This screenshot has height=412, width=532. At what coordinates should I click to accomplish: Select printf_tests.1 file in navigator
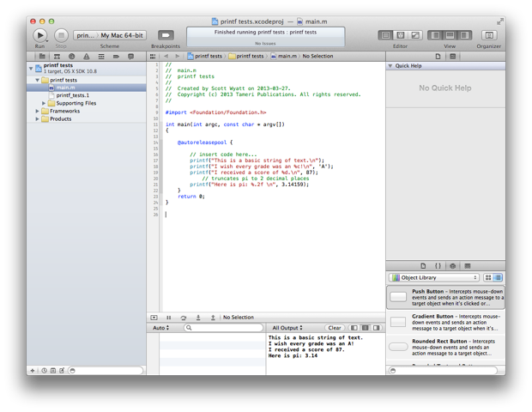pyautogui.click(x=72, y=95)
